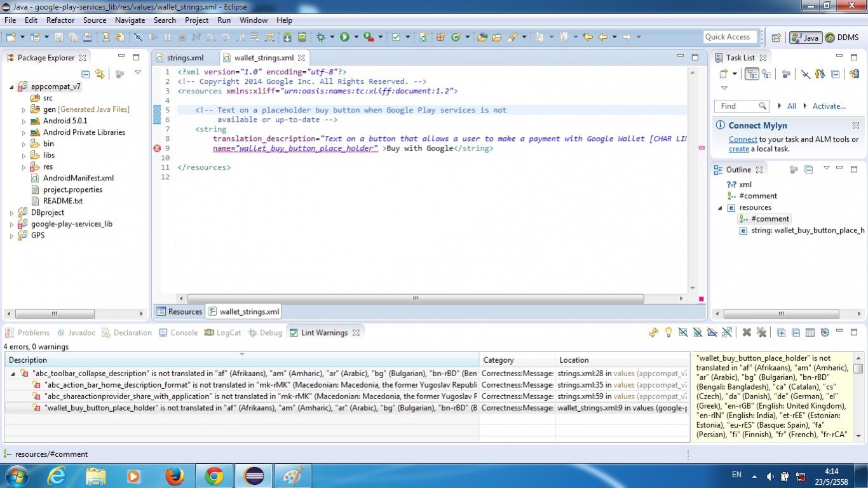The height and width of the screenshot is (488, 868).
Task: Click the Quick Access search field
Action: coord(730,37)
